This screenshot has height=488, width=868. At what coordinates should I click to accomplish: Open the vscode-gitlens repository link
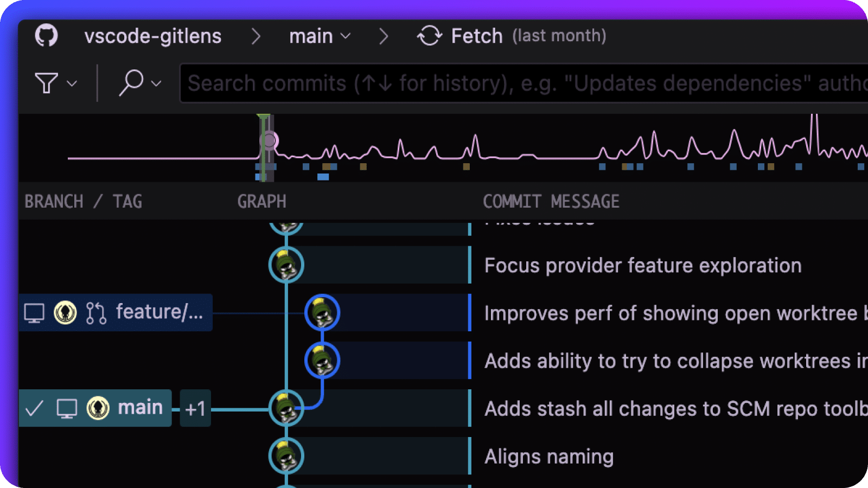152,36
